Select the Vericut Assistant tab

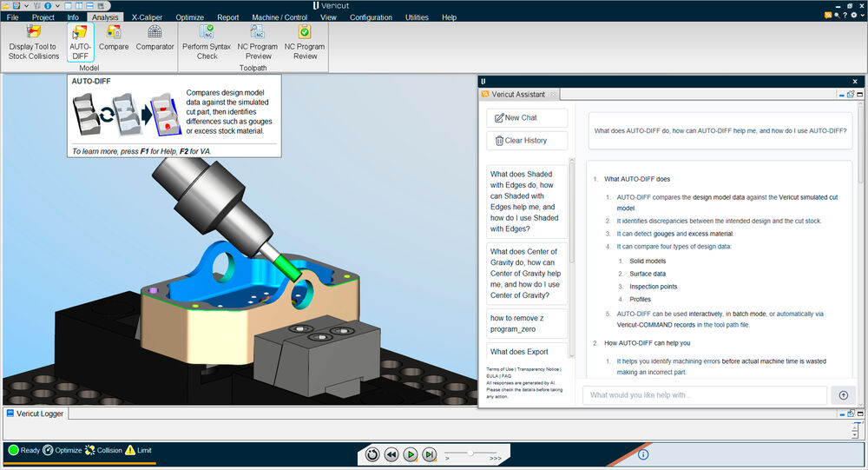(x=518, y=94)
